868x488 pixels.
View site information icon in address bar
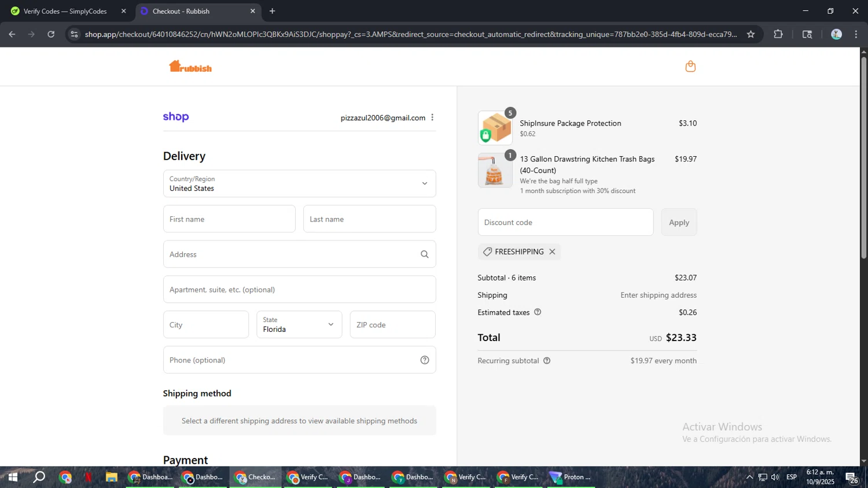coord(73,34)
